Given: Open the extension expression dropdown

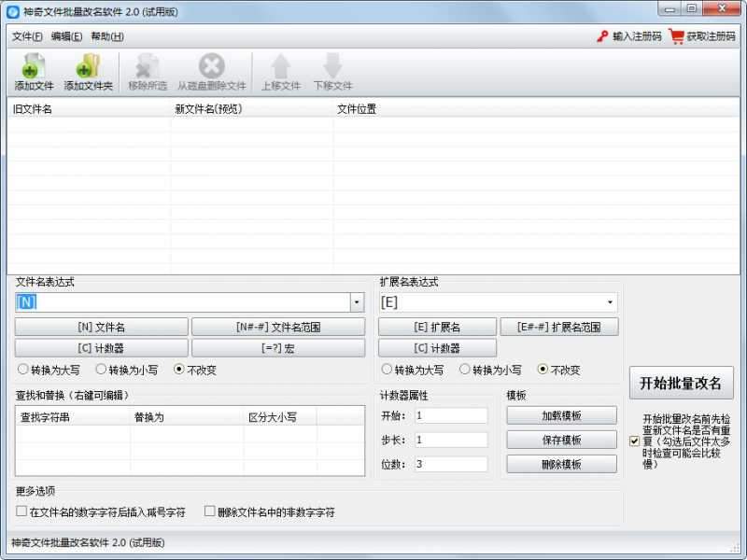Looking at the screenshot, I should 612,303.
